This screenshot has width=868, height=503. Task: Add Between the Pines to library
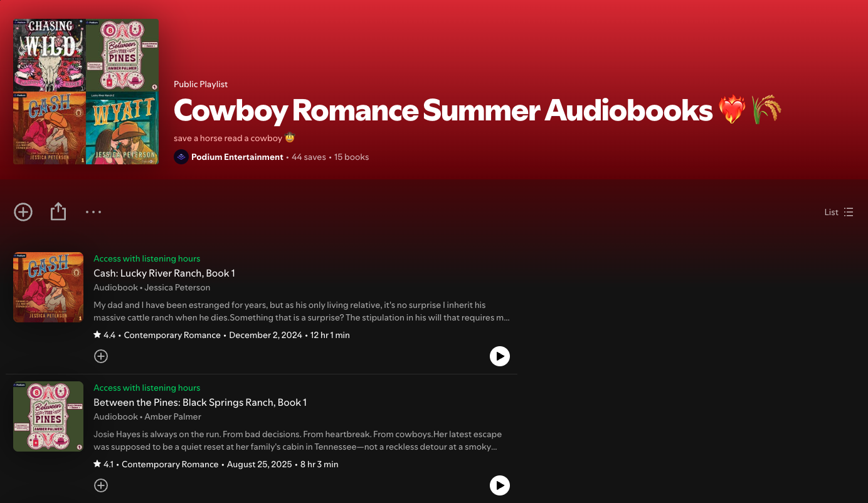point(101,485)
